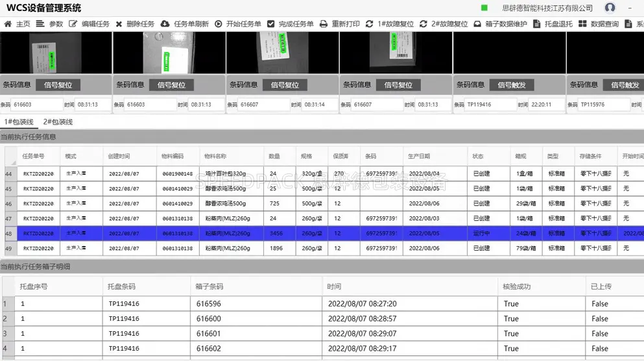Click row header 3 in box detail table
Image resolution: width=644 pixels, height=361 pixels.
(8, 334)
